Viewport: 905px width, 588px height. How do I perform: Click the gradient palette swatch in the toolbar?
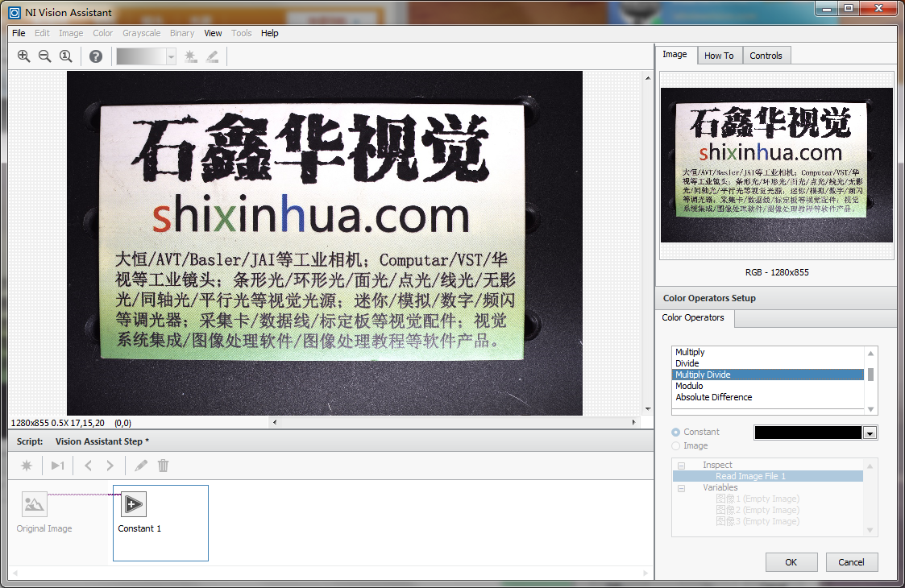pyautogui.click(x=141, y=56)
